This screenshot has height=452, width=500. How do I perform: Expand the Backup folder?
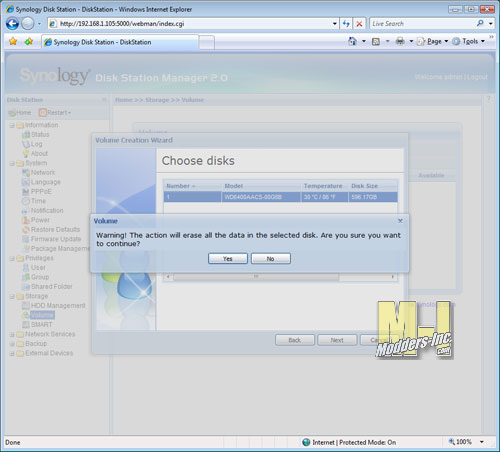tap(12, 344)
